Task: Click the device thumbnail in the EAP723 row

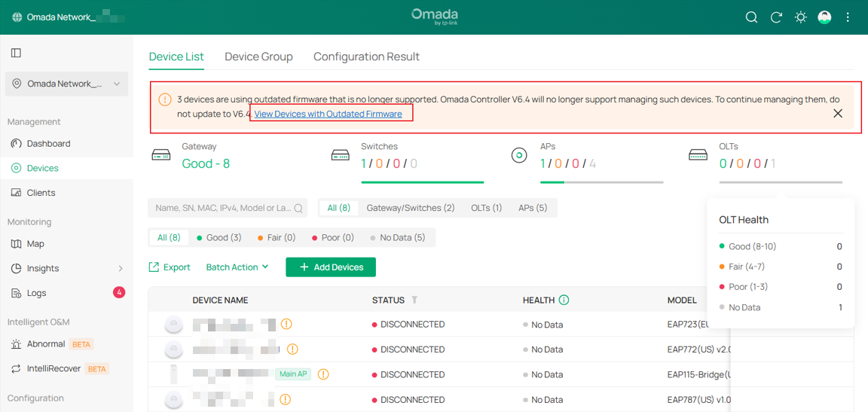Action: (x=174, y=324)
